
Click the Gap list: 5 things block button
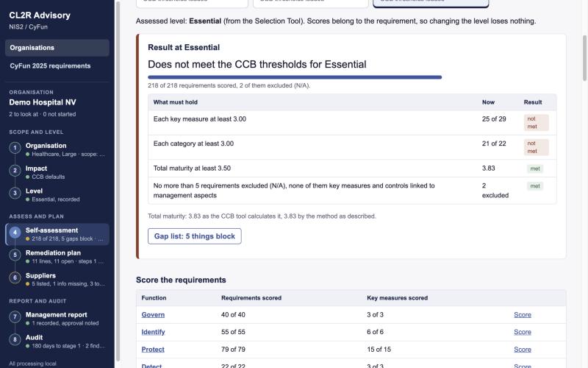(194, 236)
